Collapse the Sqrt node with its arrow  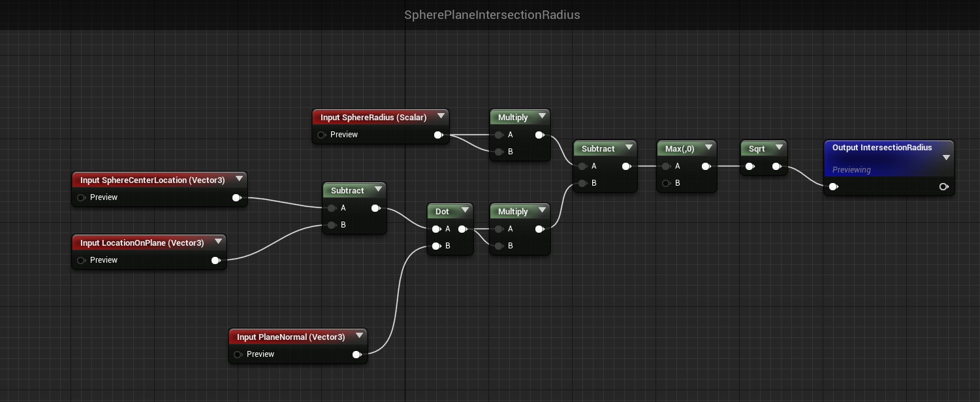click(779, 148)
